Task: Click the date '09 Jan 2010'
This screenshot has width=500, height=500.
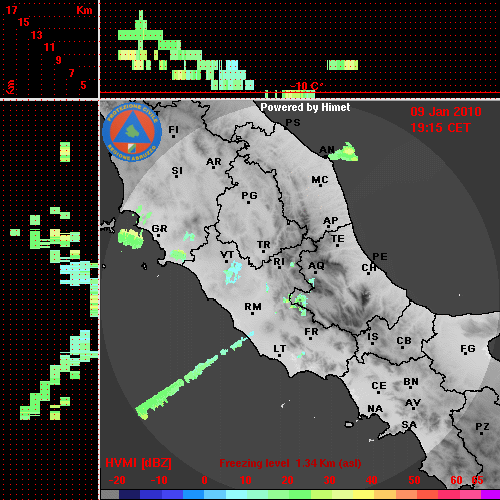Action: 446,112
